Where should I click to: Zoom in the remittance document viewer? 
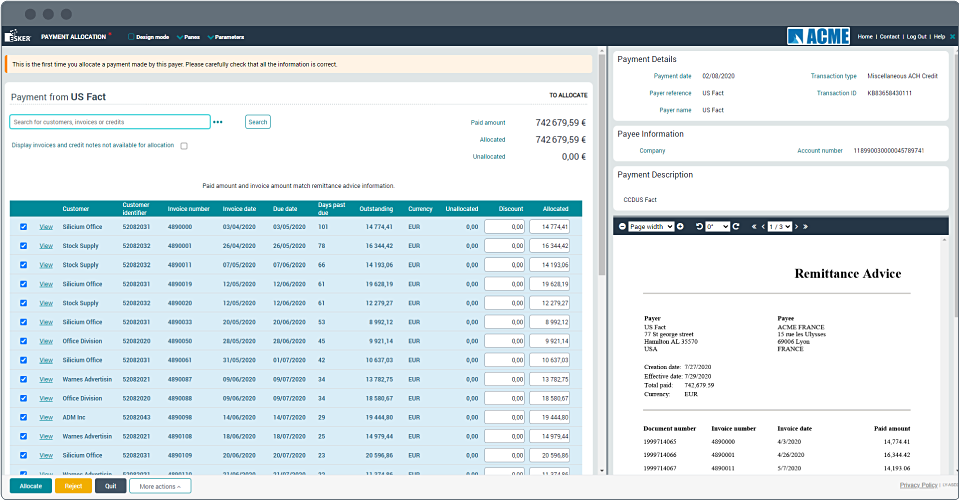(680, 226)
